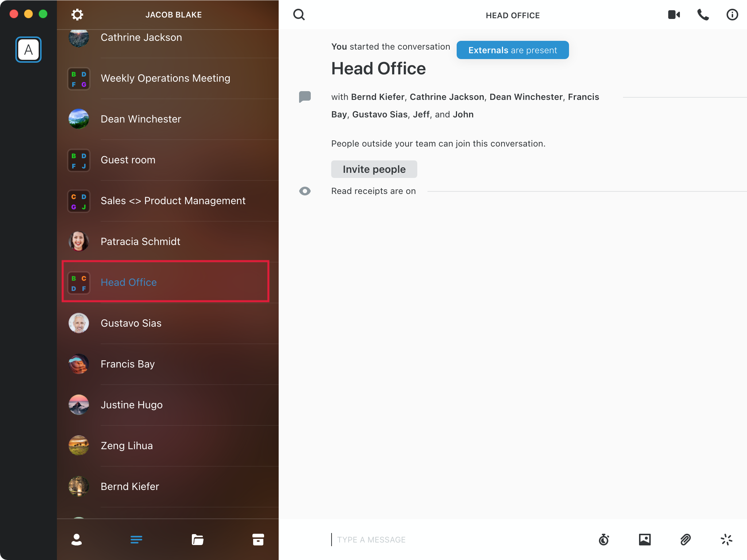This screenshot has width=747, height=560.
Task: Click the team account A avatar
Action: click(x=28, y=50)
